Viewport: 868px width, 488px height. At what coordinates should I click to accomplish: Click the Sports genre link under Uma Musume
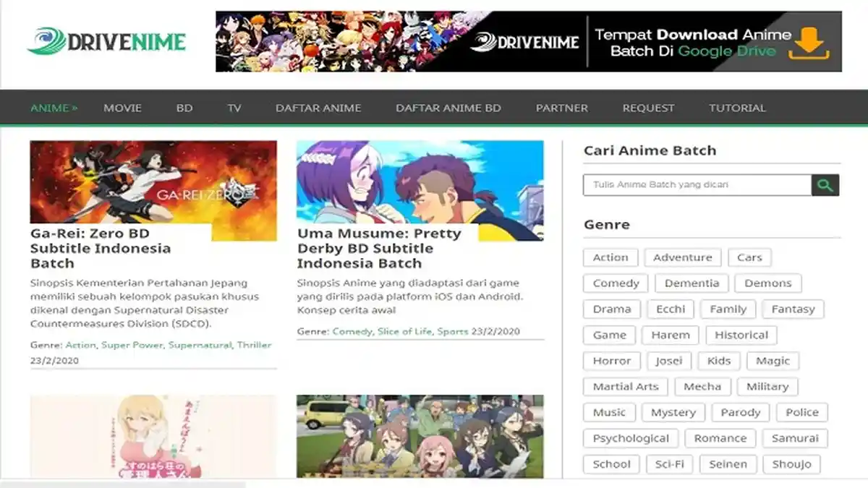pyautogui.click(x=452, y=332)
